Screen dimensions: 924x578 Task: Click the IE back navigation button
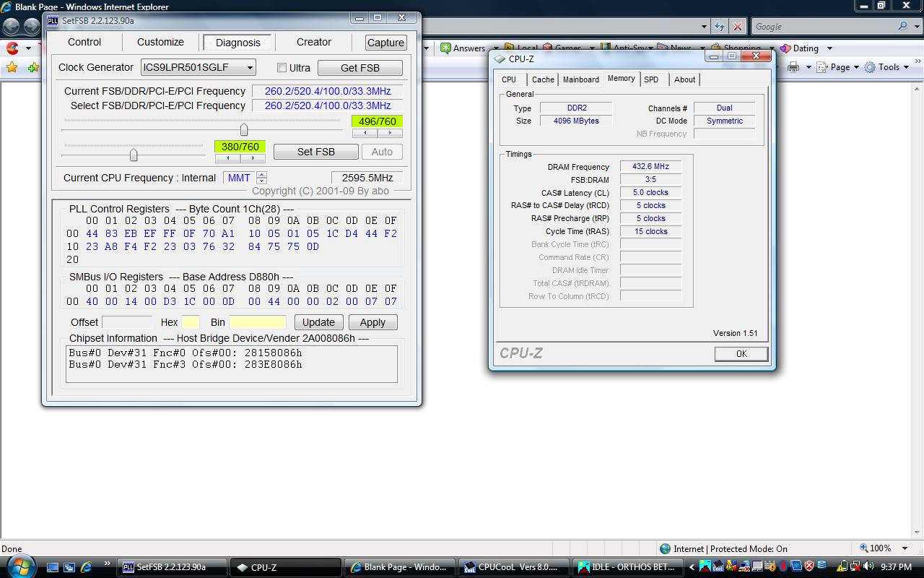pos(11,27)
